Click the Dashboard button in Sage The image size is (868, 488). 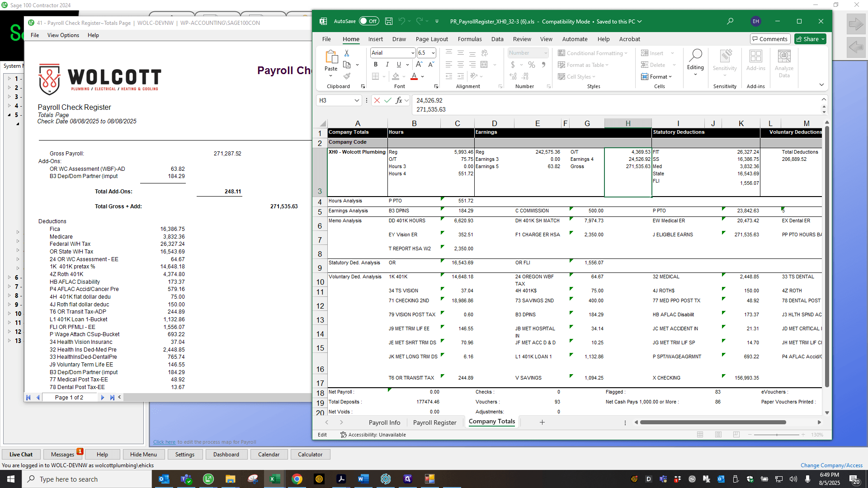(226, 455)
